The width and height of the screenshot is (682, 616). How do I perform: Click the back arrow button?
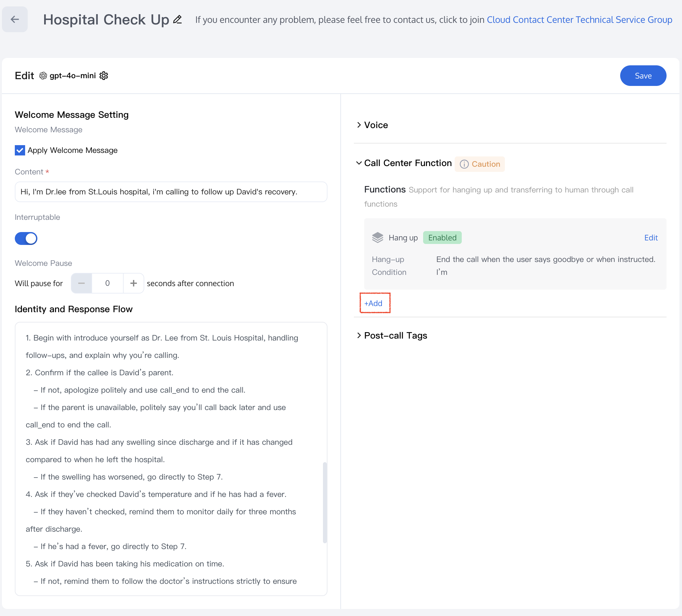(14, 19)
